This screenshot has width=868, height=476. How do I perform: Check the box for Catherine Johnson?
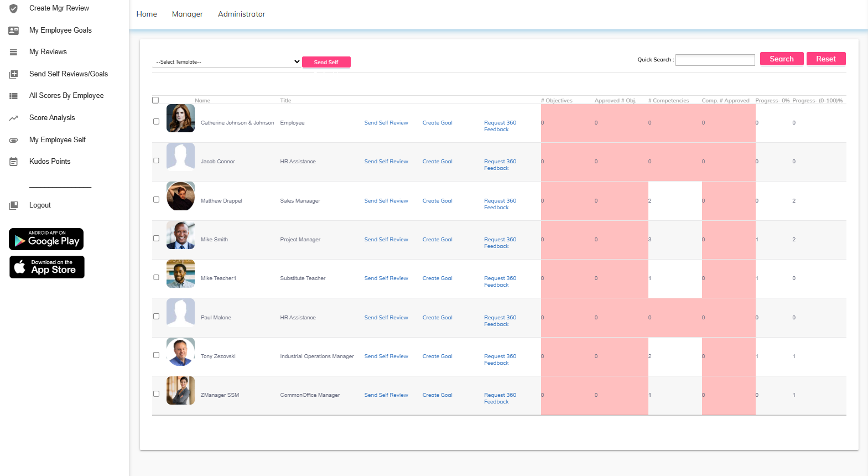tap(156, 121)
